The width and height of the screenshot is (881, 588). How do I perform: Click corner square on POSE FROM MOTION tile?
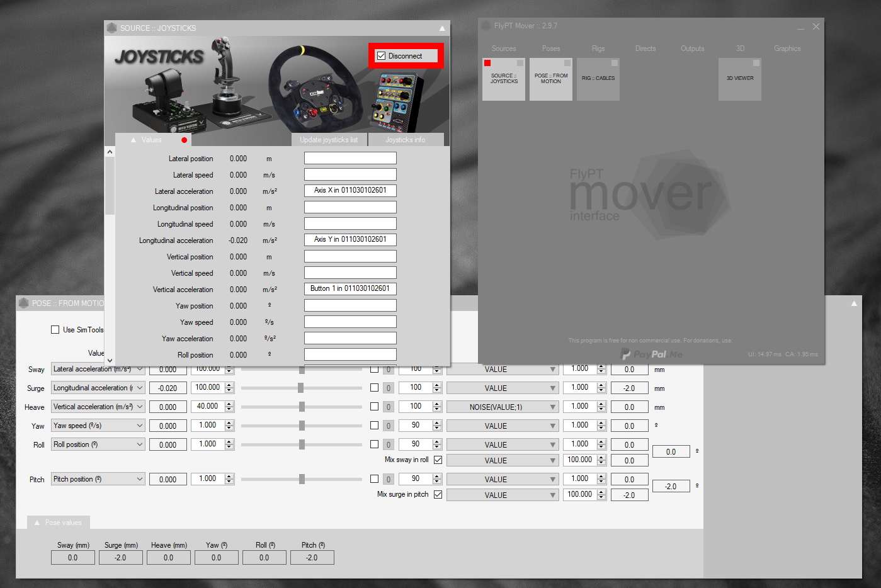(567, 63)
